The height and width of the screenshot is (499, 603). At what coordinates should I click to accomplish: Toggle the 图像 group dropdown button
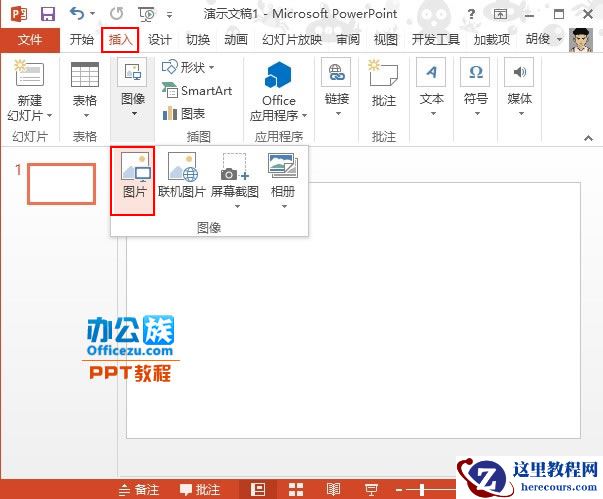[x=133, y=88]
